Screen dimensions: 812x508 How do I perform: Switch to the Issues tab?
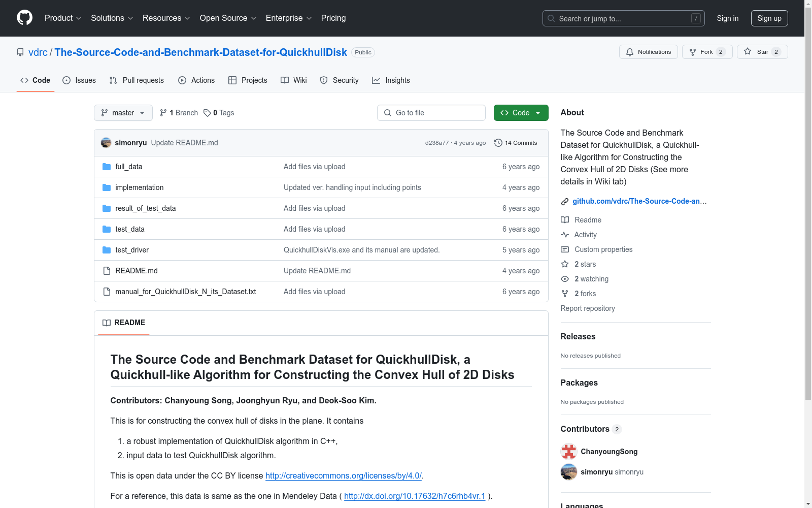(79, 80)
